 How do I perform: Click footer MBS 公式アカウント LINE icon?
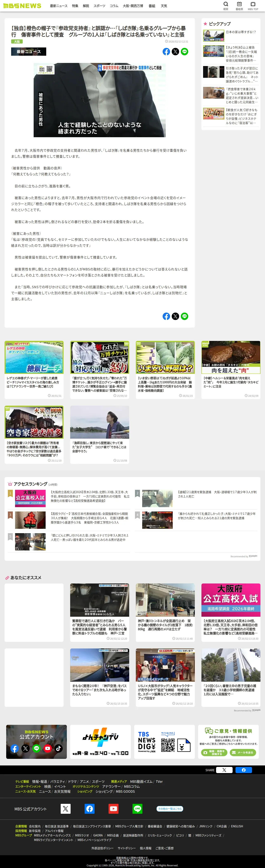[137, 809]
